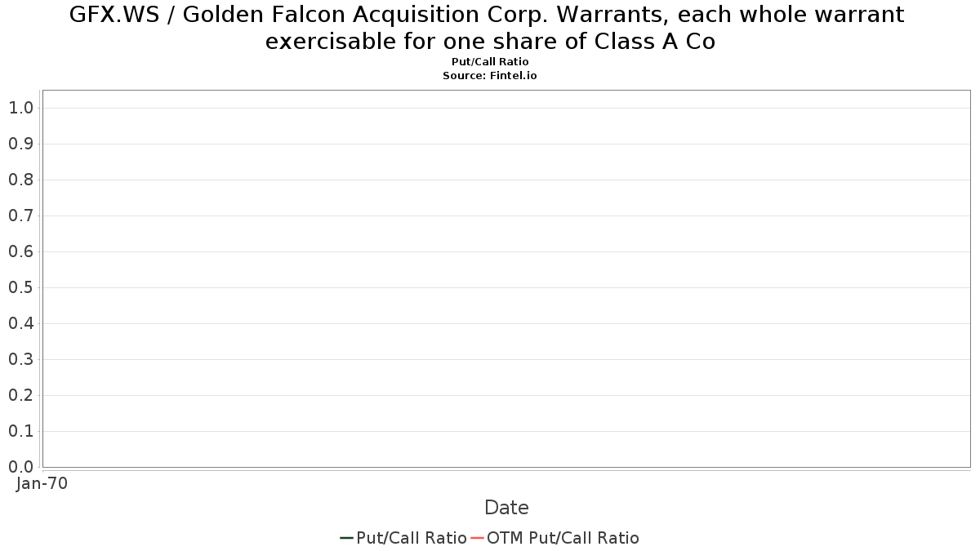This screenshot has width=980, height=551.
Task: Click the 0.1 y-axis tick label
Action: (20, 431)
